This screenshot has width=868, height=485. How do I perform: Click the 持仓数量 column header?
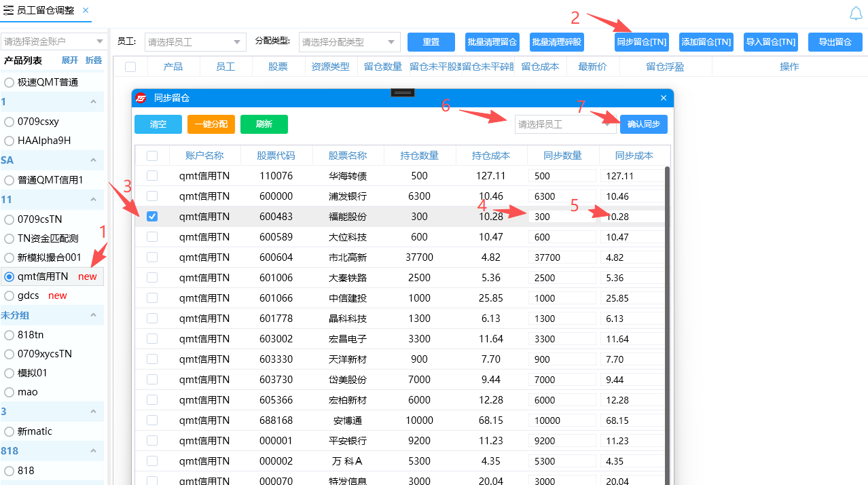[x=419, y=156]
